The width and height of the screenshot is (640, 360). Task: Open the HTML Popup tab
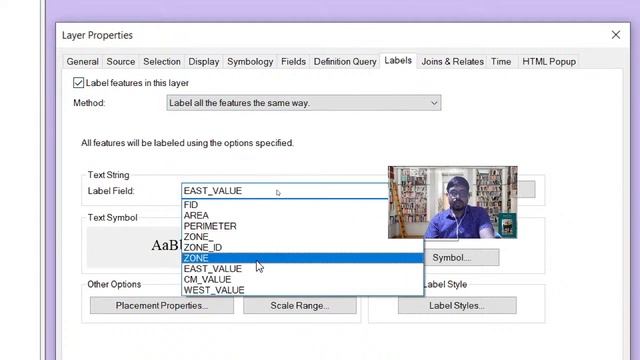pos(549,62)
